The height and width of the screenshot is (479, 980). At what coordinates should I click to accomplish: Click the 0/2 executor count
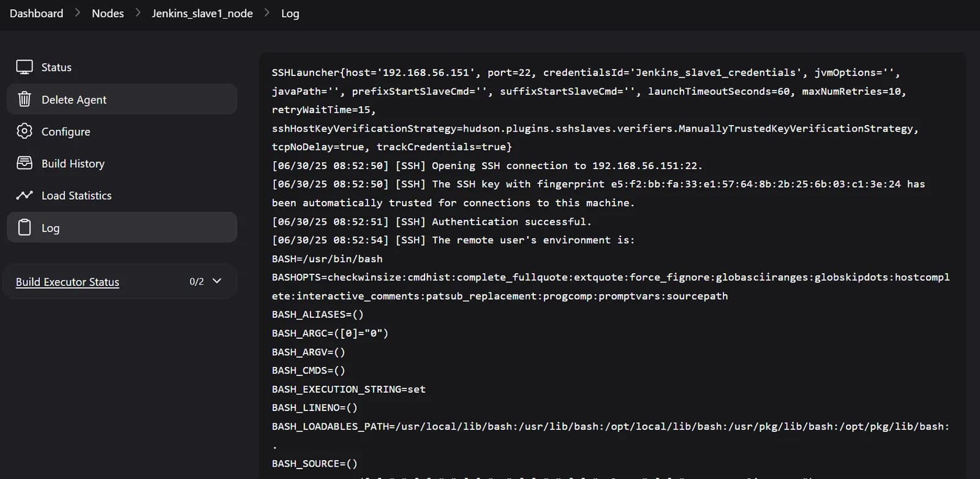(x=197, y=282)
